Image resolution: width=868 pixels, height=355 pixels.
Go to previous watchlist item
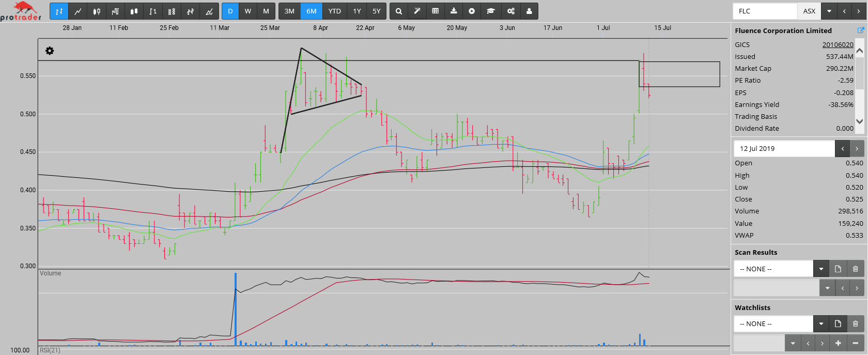(x=808, y=343)
